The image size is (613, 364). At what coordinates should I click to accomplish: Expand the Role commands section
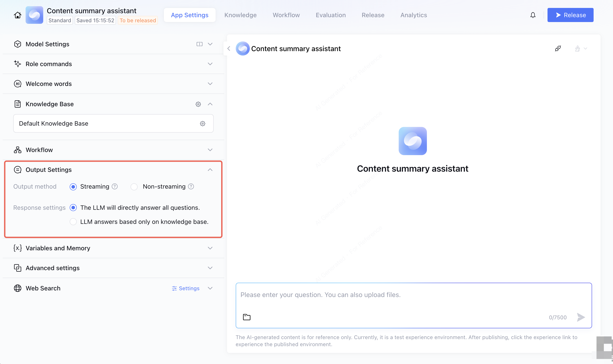click(210, 64)
